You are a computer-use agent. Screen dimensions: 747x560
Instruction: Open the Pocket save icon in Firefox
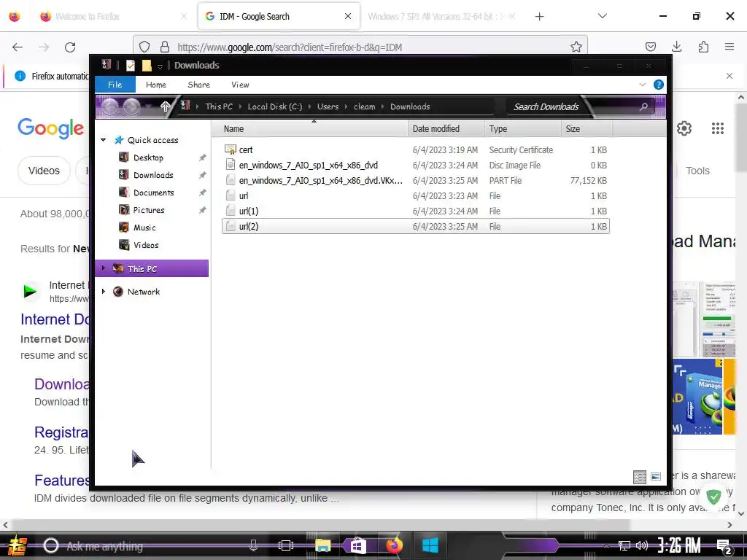pyautogui.click(x=650, y=47)
